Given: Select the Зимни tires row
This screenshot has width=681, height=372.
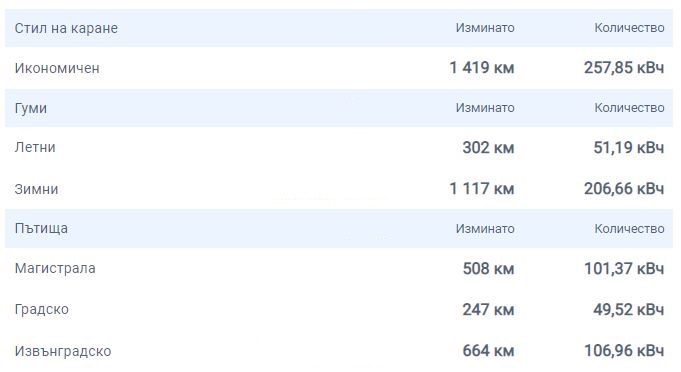Looking at the screenshot, I should (339, 189).
